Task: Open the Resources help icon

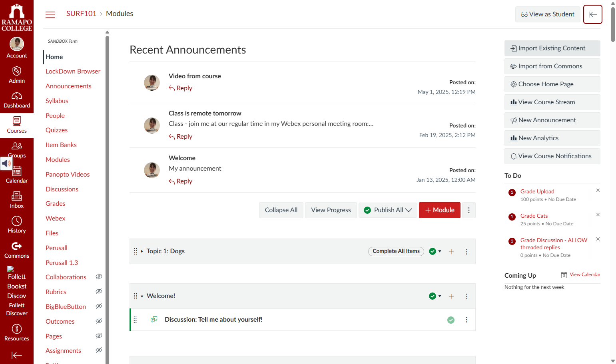Action: [17, 329]
